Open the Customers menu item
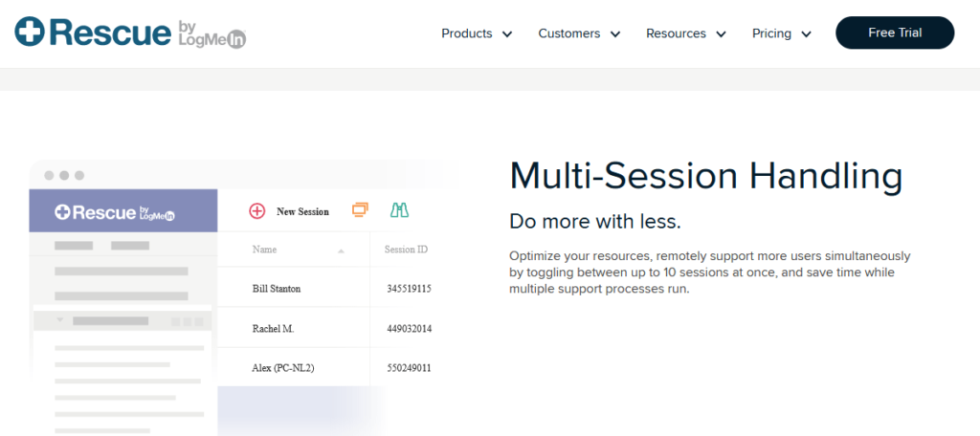The image size is (980, 436). pyautogui.click(x=569, y=33)
